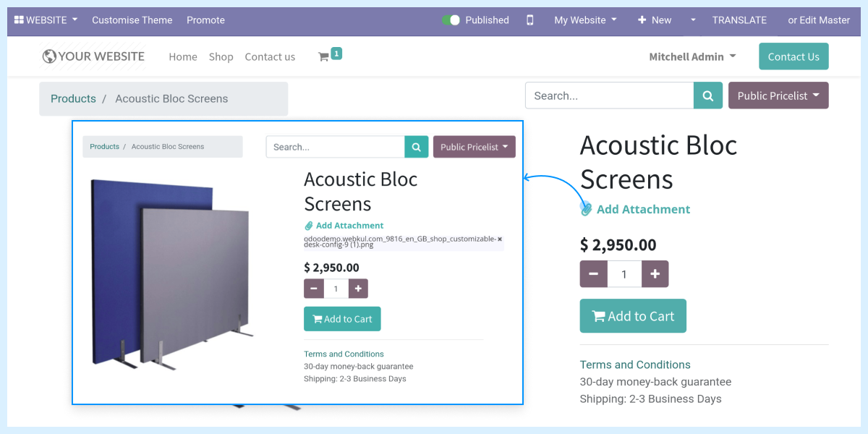868x434 pixels.
Task: Open the Terms and Conditions link
Action: (634, 365)
